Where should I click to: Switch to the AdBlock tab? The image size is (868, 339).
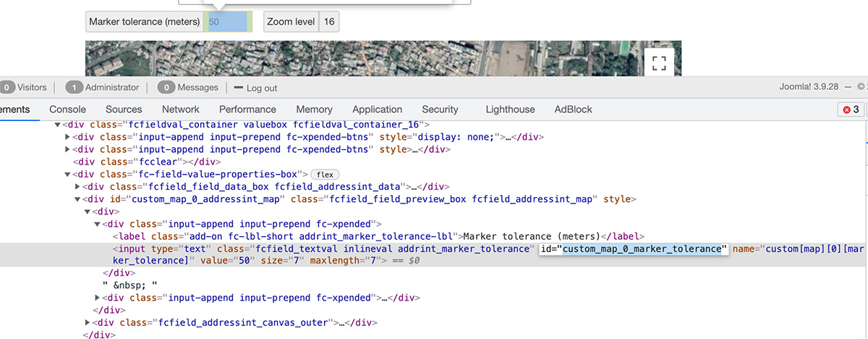click(x=573, y=109)
